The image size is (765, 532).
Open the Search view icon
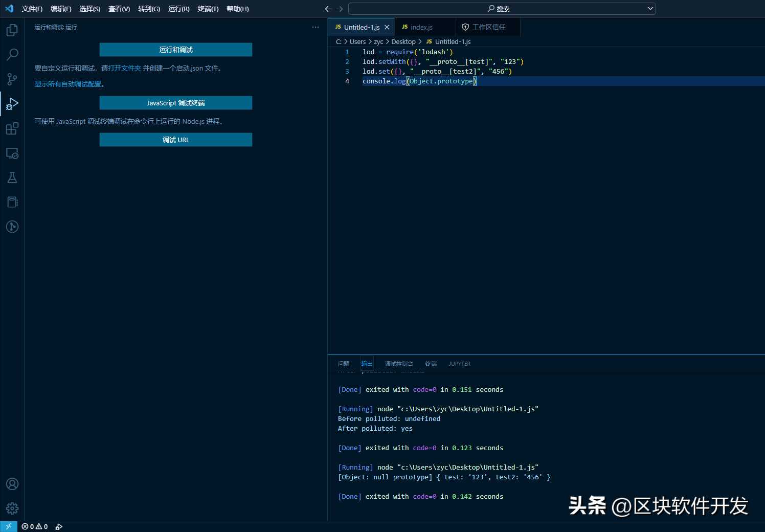point(12,55)
